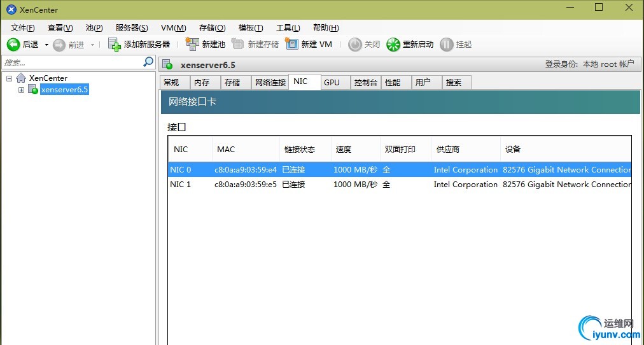The image size is (644, 345).
Task: Click the New Storage toolbar icon
Action: click(x=237, y=44)
